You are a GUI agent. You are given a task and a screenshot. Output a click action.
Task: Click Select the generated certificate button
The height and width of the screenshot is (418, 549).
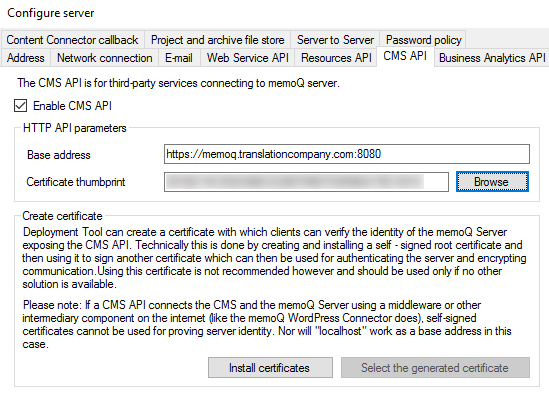(435, 368)
